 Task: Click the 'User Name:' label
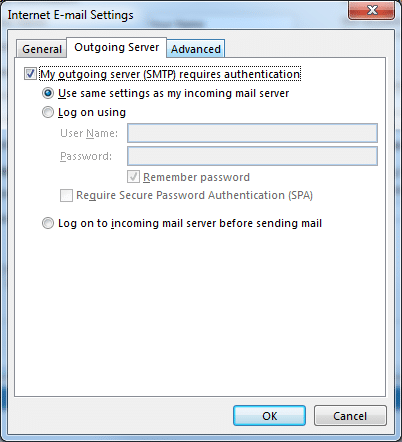tap(89, 133)
